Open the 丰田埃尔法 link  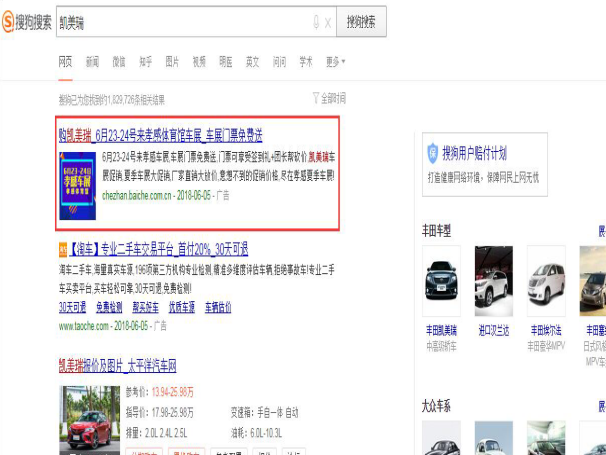[546, 331]
